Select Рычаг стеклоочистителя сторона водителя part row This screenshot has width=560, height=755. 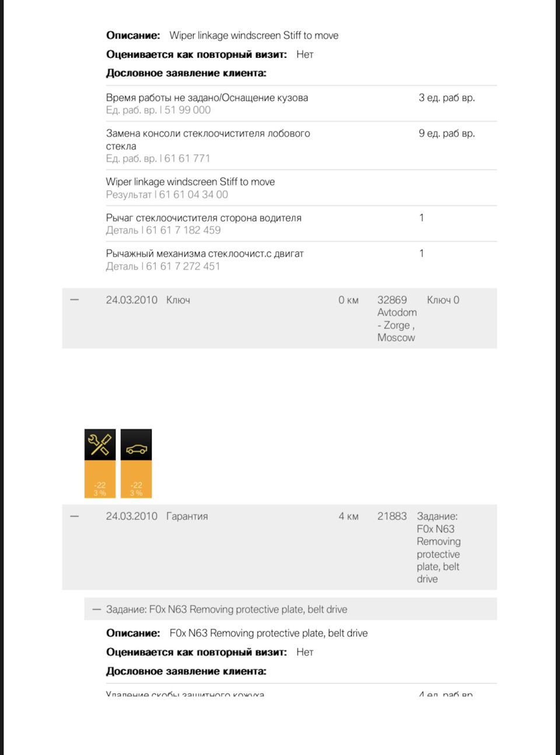coord(204,218)
